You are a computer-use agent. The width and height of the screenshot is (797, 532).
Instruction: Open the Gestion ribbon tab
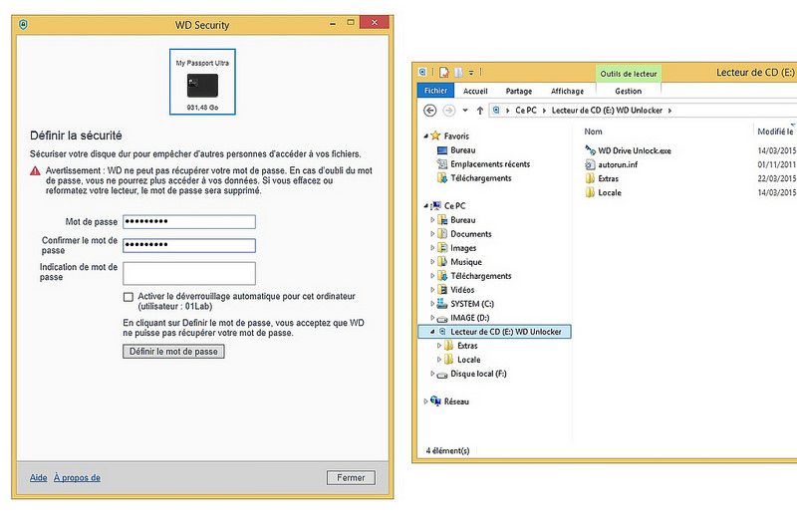tap(629, 91)
